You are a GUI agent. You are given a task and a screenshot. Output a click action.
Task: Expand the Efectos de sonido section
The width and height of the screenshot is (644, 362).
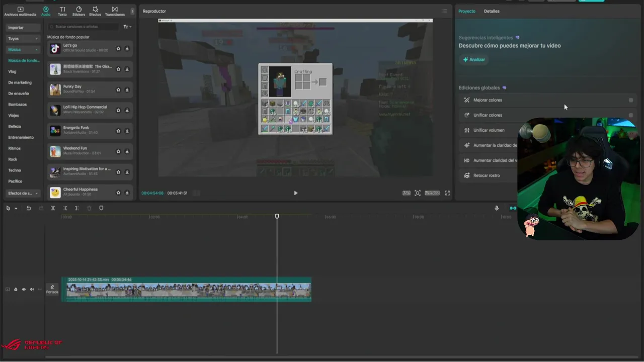(x=23, y=193)
